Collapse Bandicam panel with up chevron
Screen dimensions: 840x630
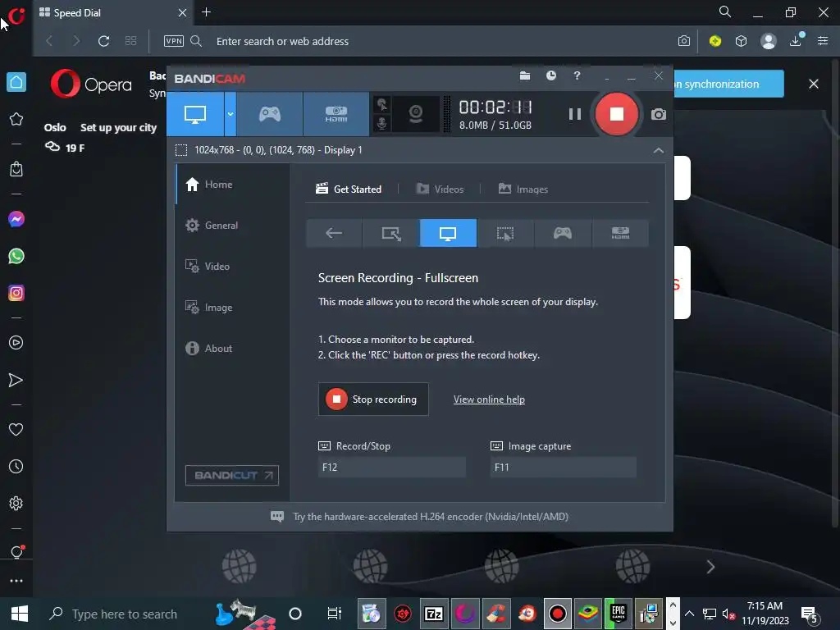[x=659, y=151]
